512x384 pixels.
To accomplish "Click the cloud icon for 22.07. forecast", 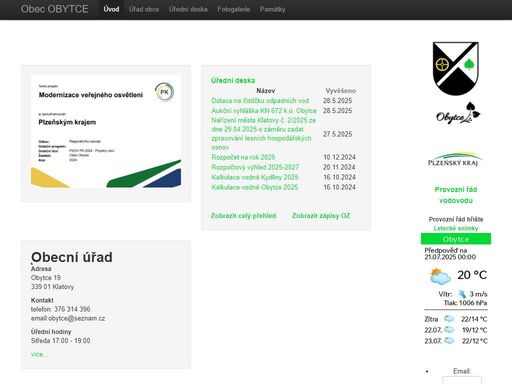I will pyautogui.click(x=449, y=330).
